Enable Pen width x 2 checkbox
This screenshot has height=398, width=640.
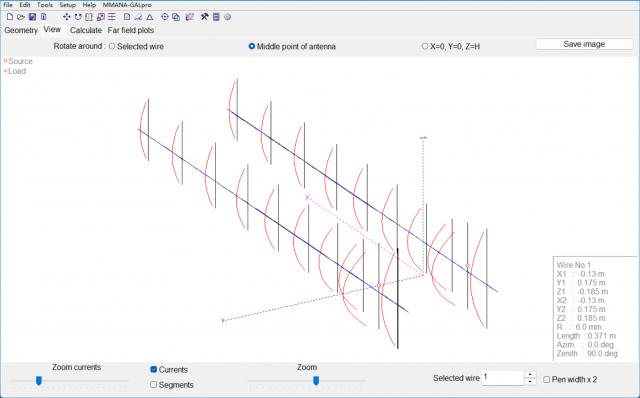coord(547,380)
